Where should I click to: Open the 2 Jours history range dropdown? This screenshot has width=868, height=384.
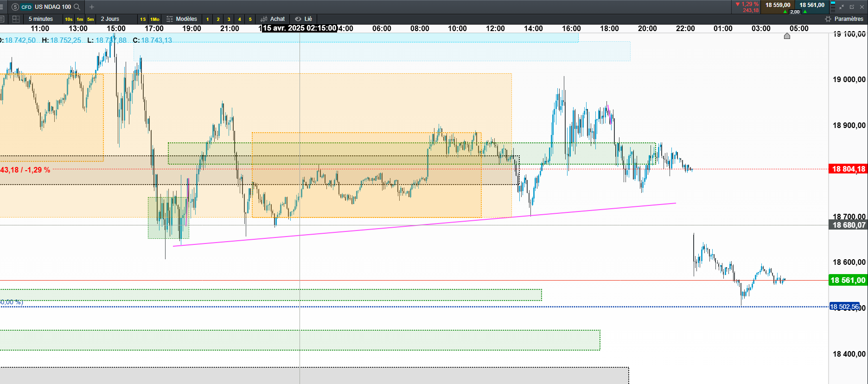(110, 19)
